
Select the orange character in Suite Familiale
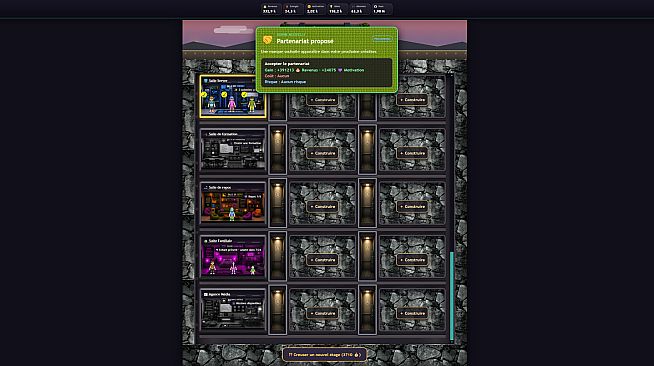pos(212,267)
